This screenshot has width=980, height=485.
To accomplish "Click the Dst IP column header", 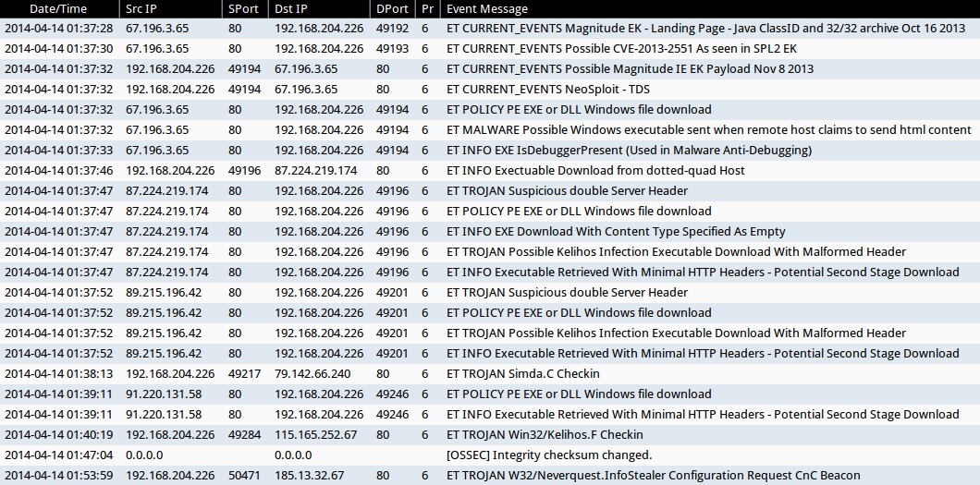I will (292, 8).
